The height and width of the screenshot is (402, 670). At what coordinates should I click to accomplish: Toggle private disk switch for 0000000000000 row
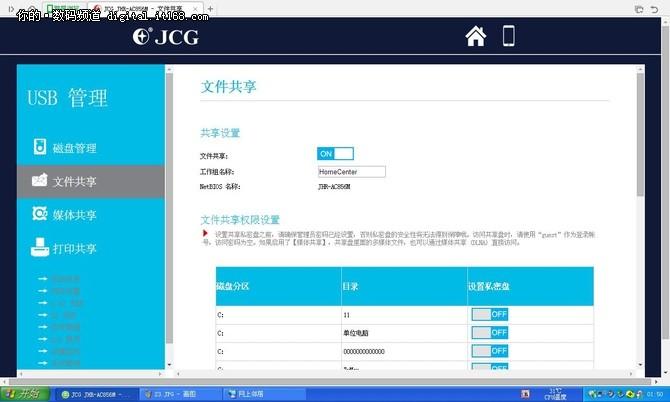pyautogui.click(x=490, y=351)
